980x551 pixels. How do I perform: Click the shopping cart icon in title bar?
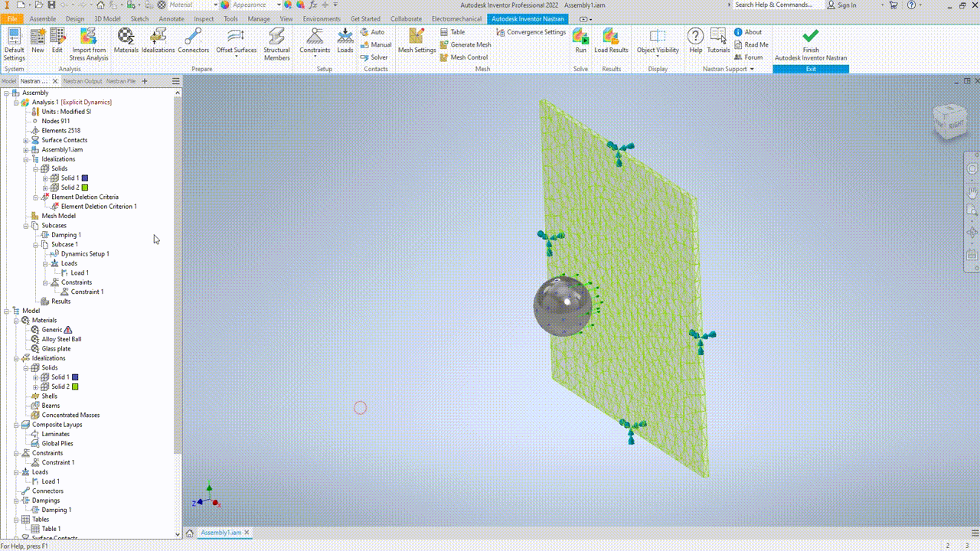[893, 5]
